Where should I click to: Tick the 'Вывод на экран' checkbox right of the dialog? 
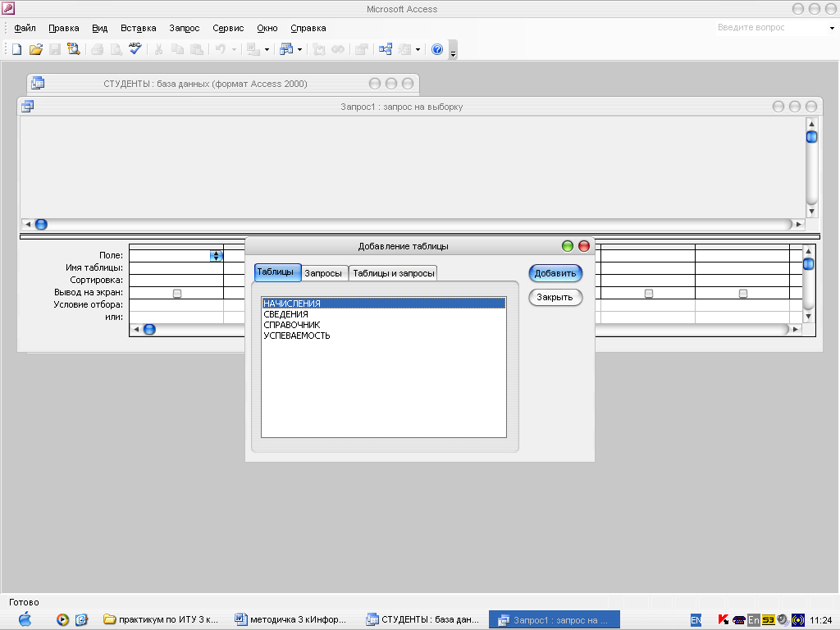649,293
